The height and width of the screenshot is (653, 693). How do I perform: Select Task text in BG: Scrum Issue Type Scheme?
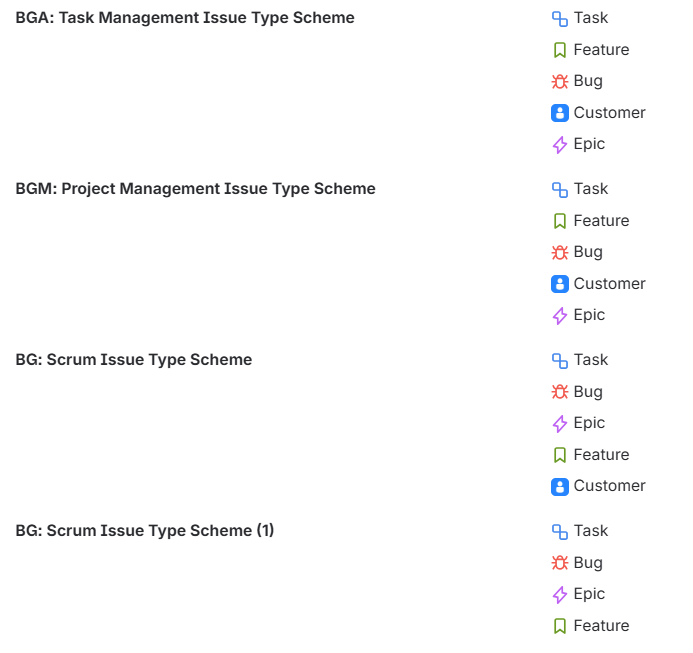pyautogui.click(x=591, y=360)
